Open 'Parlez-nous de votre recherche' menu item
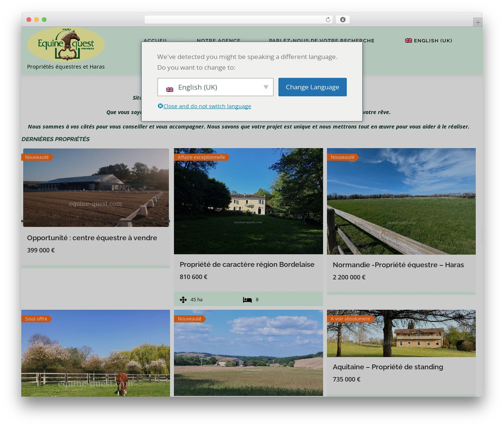504x427 pixels. point(322,40)
